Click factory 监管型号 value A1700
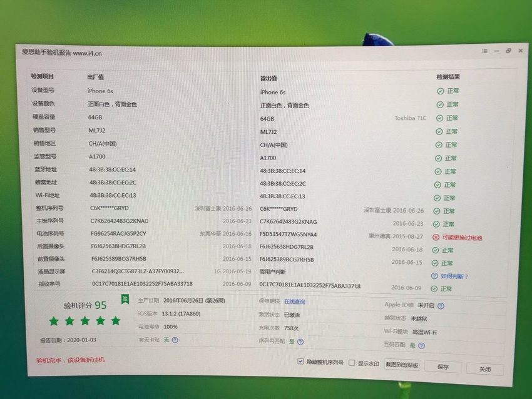This screenshot has height=399, width=532. point(97,156)
